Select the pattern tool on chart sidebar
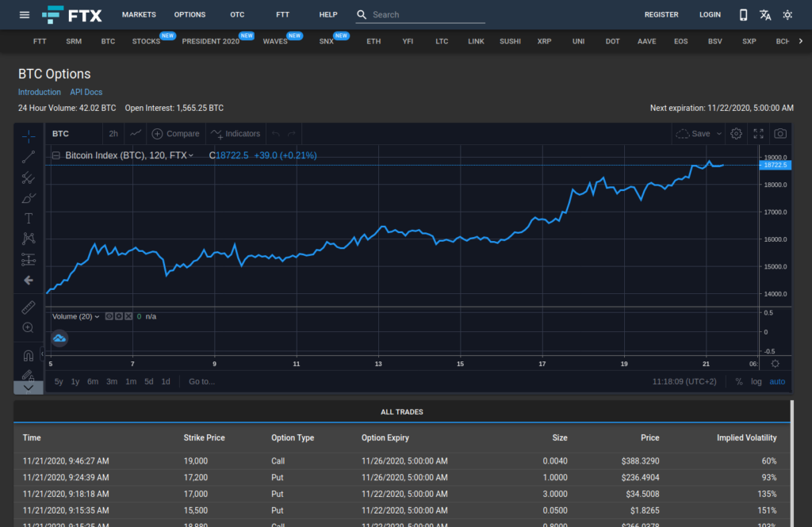Viewport: 812px width, 527px height. tap(29, 239)
